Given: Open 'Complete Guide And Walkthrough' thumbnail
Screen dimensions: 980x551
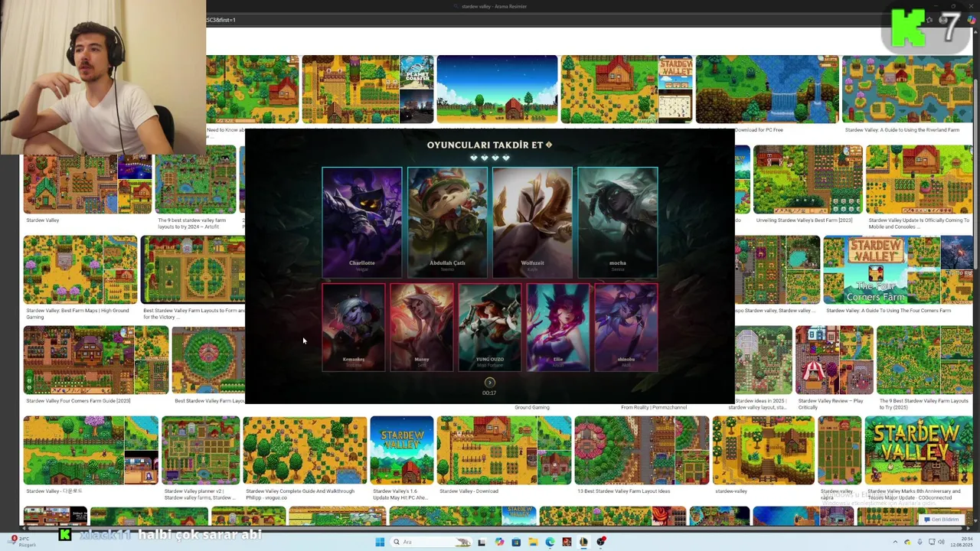Looking at the screenshot, I should point(305,451).
